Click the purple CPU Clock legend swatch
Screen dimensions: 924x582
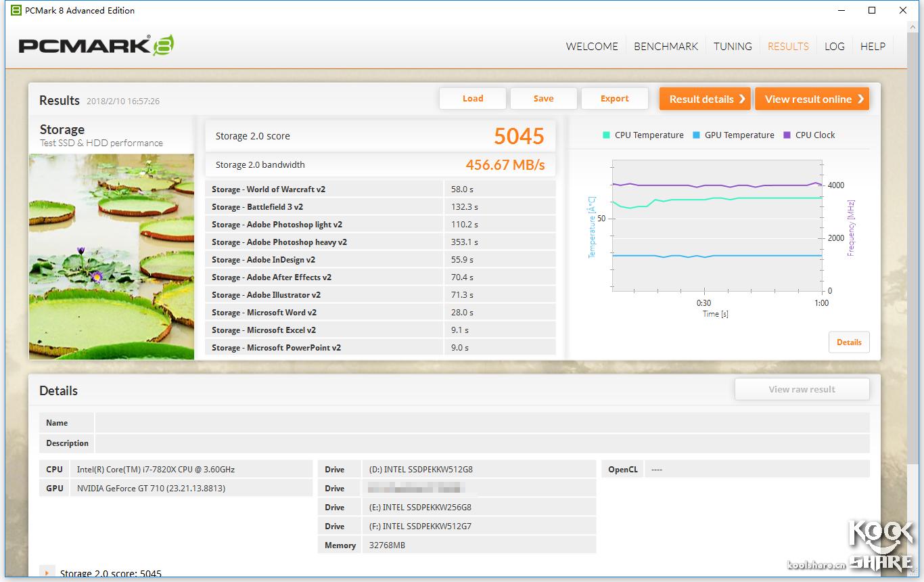click(x=787, y=135)
